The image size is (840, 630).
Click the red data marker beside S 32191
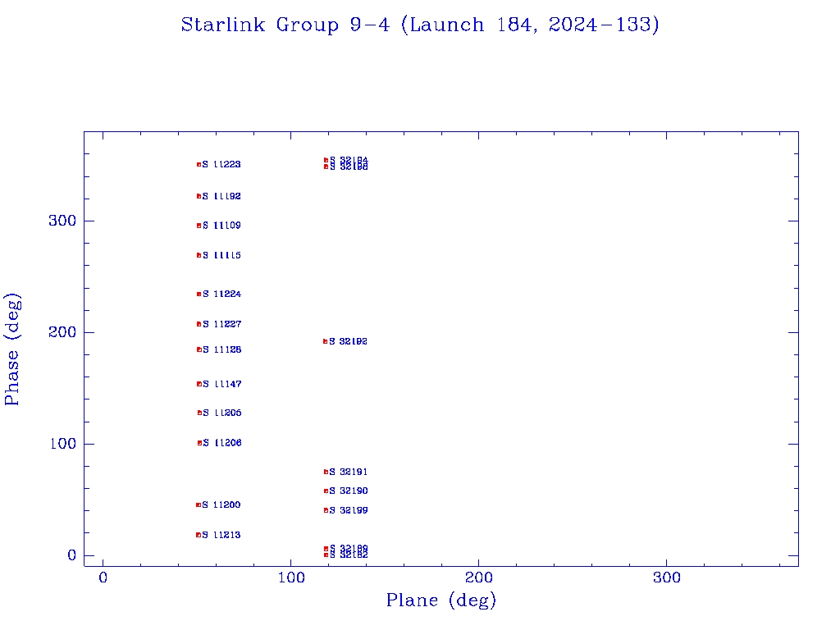point(326,472)
